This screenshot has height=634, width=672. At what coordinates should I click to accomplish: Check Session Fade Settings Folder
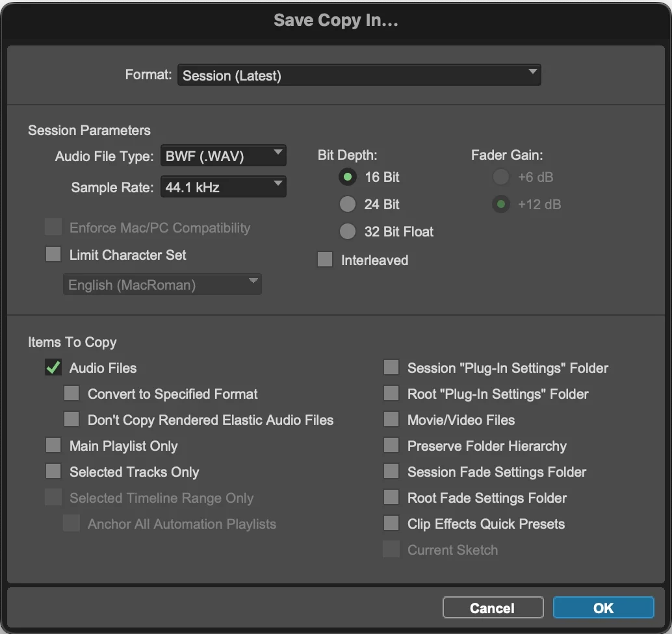[x=391, y=471]
